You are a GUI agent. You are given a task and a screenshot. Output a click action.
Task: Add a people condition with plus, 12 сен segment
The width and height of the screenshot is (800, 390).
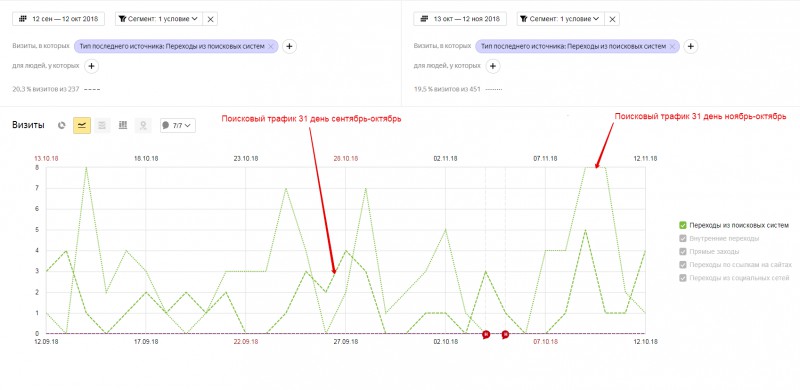point(91,66)
